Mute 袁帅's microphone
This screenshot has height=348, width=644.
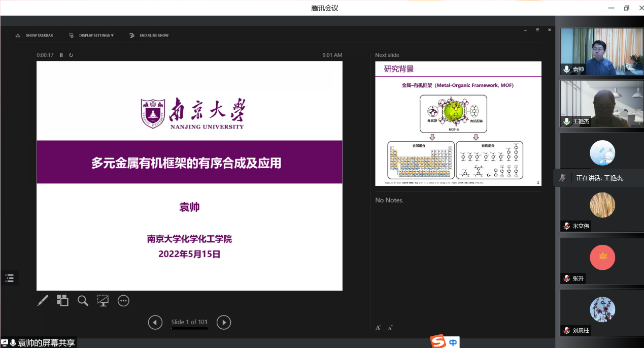[x=567, y=69]
